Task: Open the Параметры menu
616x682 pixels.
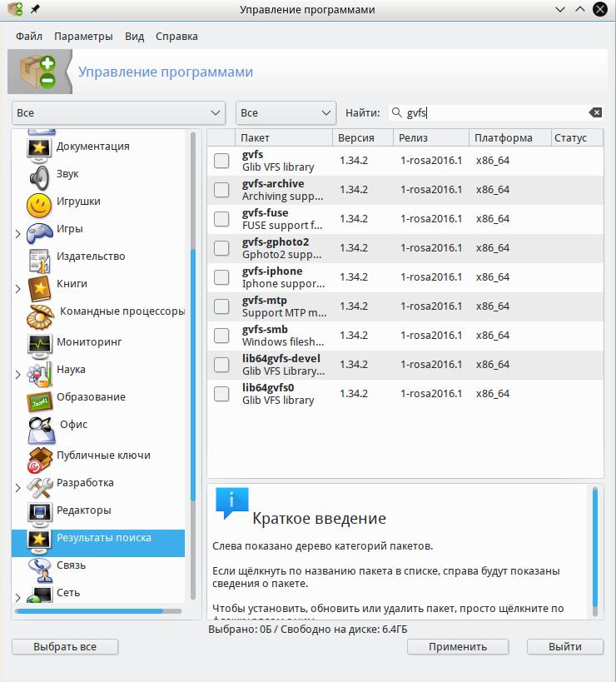Action: coord(83,36)
